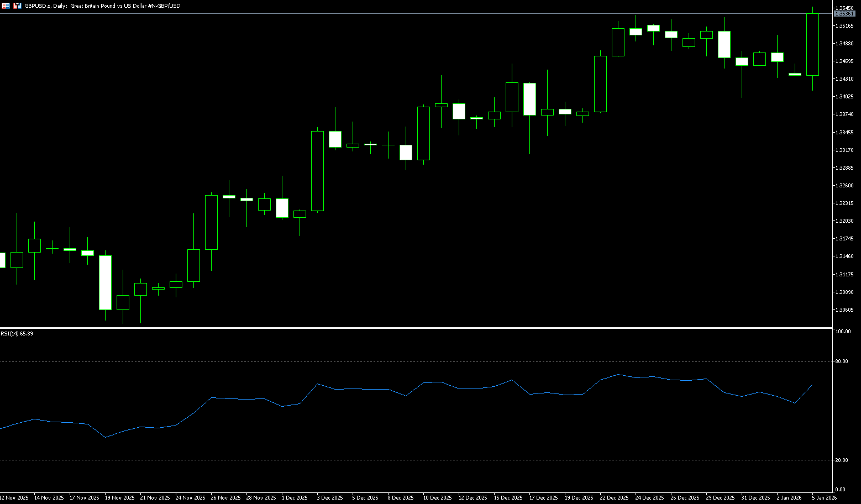
Task: Click the 20.00 RSI level label
Action: click(842, 460)
